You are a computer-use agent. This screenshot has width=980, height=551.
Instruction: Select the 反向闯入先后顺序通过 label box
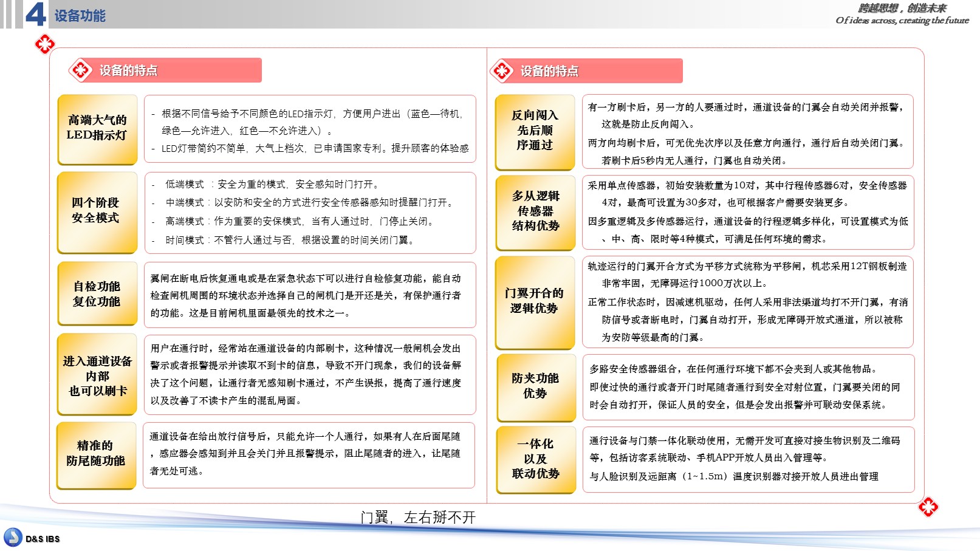[x=535, y=132]
